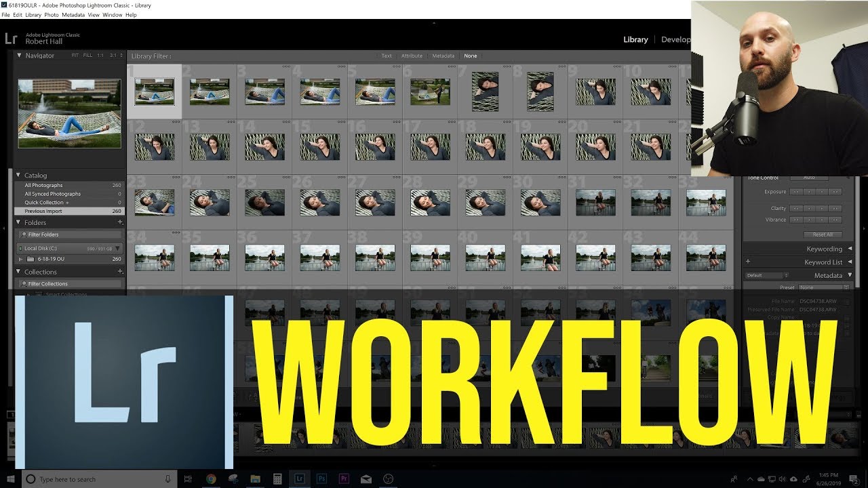Increase Vibrance by a large step
868x488 pixels.
tap(835, 220)
